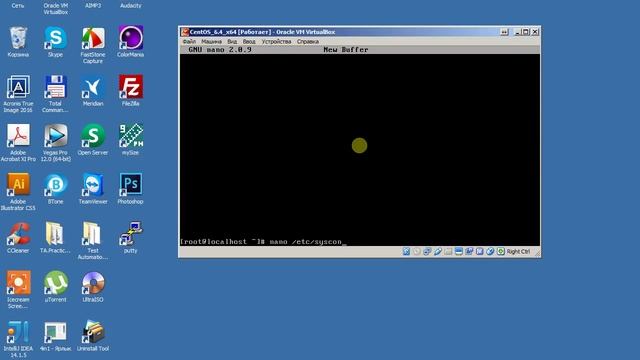Click the extra title bar button left of minimize
This screenshot has width=640, height=360.
504,32
